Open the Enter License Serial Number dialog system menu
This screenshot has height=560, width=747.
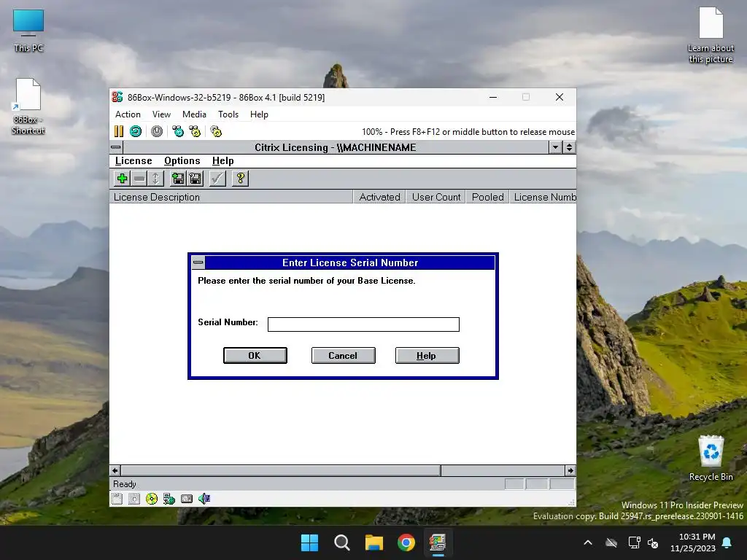198,262
